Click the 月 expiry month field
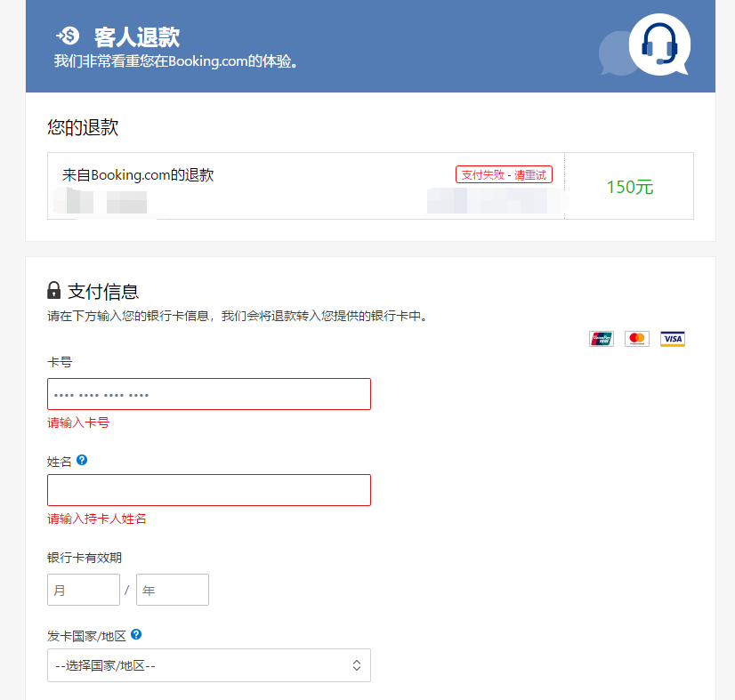Screen dimensions: 735x700 83,590
